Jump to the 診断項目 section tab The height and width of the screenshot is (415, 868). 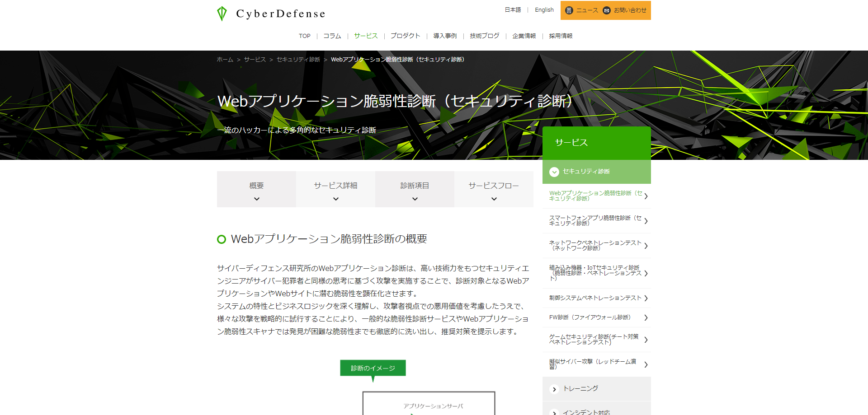[415, 189]
